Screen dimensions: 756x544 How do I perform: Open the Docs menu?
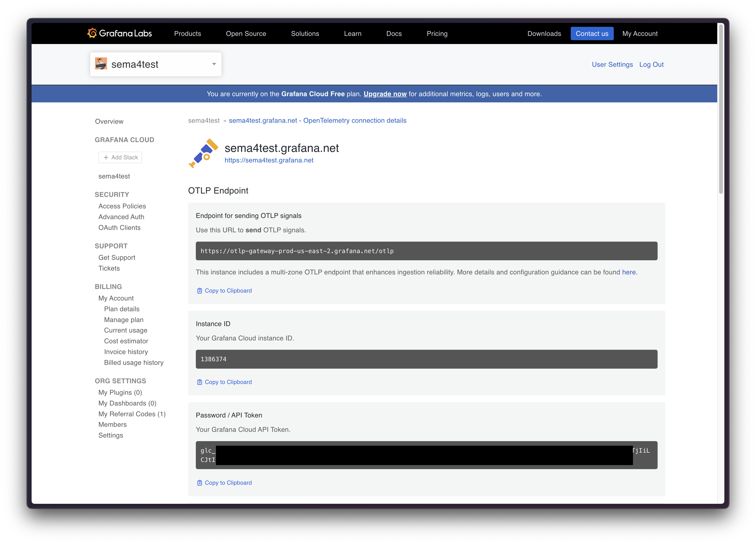394,33
